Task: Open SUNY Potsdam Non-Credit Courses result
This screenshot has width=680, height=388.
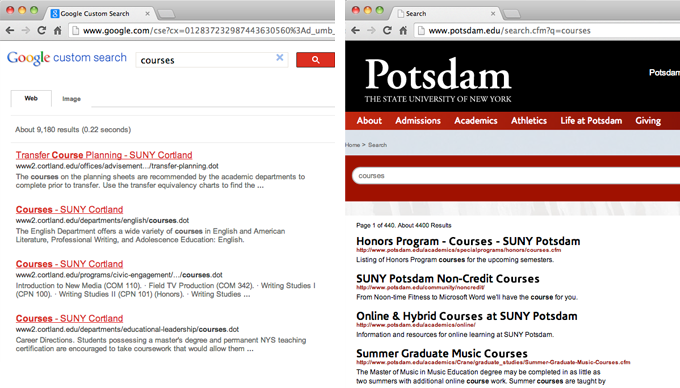Action: 448,278
